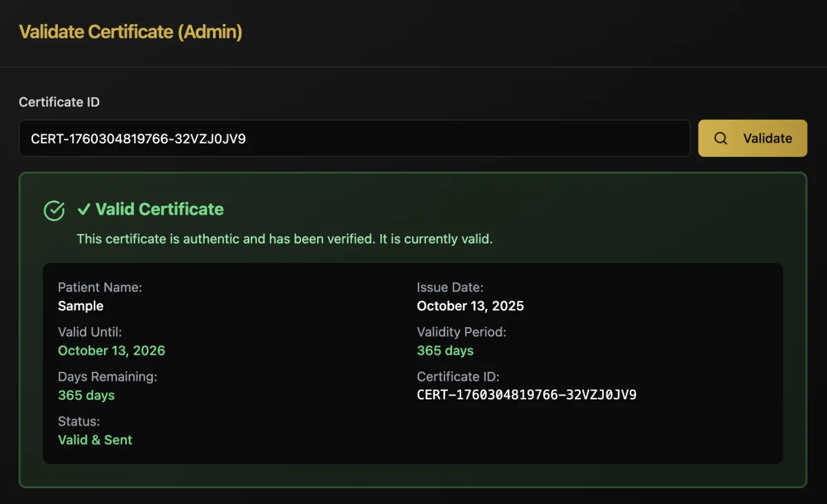Image resolution: width=827 pixels, height=504 pixels.
Task: Click the "365 days" value under Validity Period
Action: pos(445,350)
